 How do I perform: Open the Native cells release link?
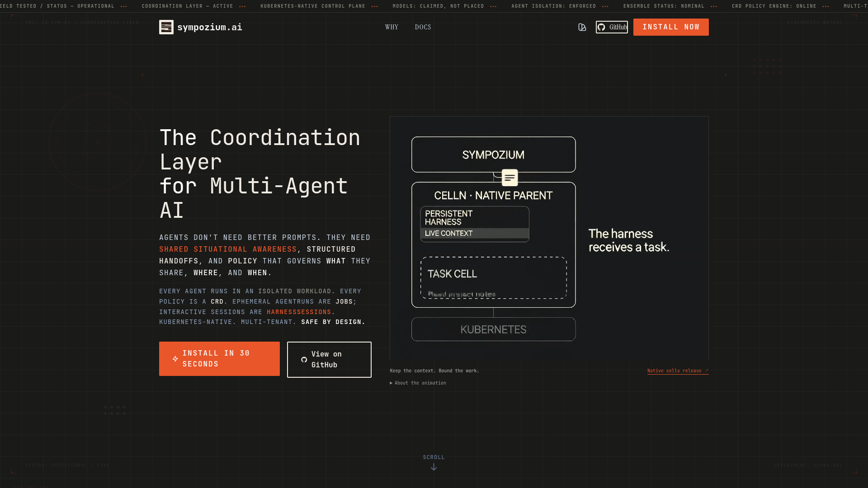(x=678, y=371)
